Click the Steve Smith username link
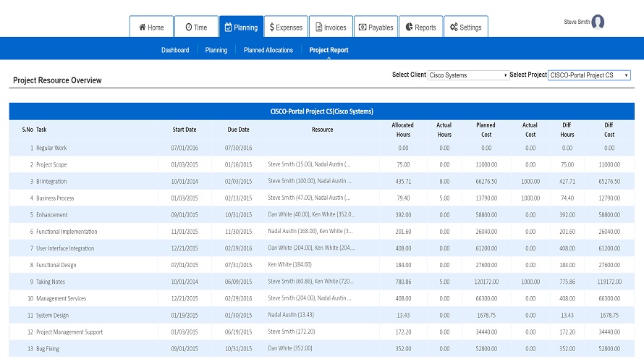 pos(577,22)
